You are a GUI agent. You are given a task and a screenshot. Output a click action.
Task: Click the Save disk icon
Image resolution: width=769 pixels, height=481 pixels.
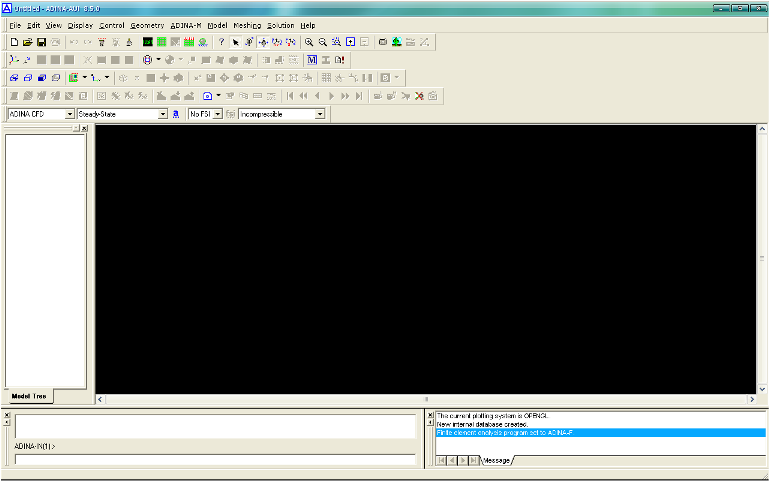tap(41, 42)
